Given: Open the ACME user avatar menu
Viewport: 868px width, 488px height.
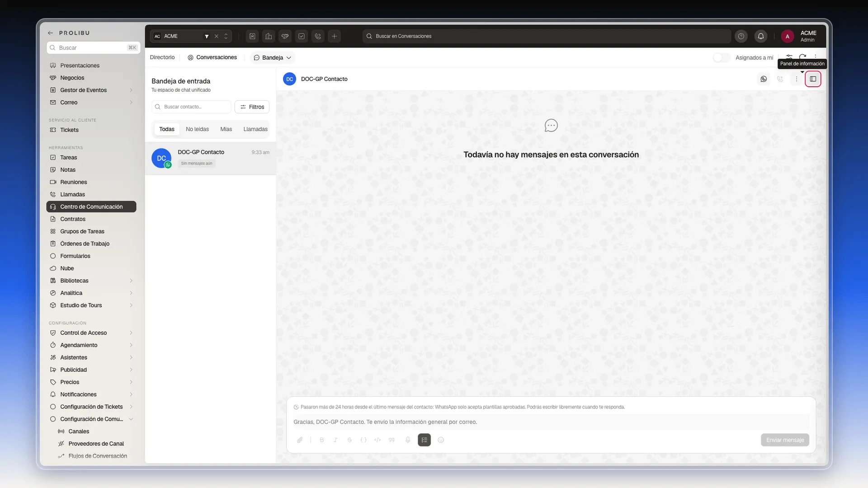Looking at the screenshot, I should (787, 36).
